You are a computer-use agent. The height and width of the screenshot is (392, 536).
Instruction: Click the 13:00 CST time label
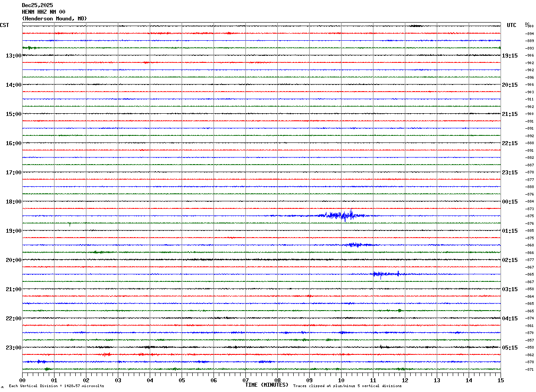pyautogui.click(x=13, y=55)
